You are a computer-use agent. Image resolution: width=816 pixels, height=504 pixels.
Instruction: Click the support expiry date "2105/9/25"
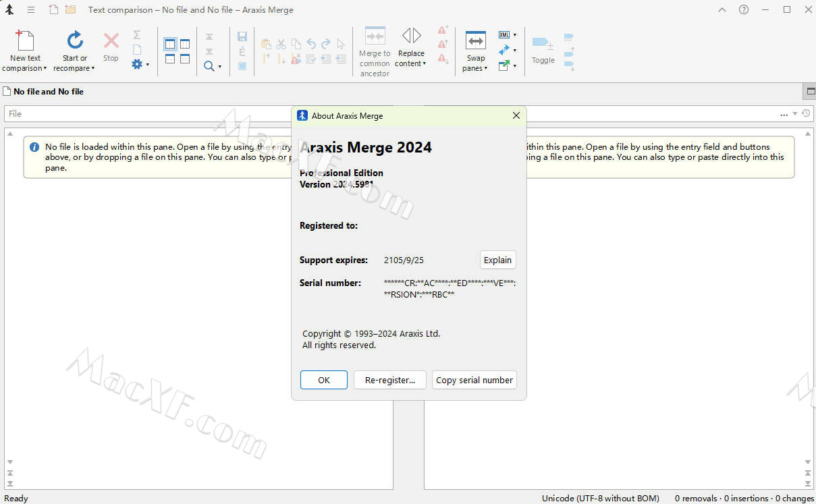(404, 260)
